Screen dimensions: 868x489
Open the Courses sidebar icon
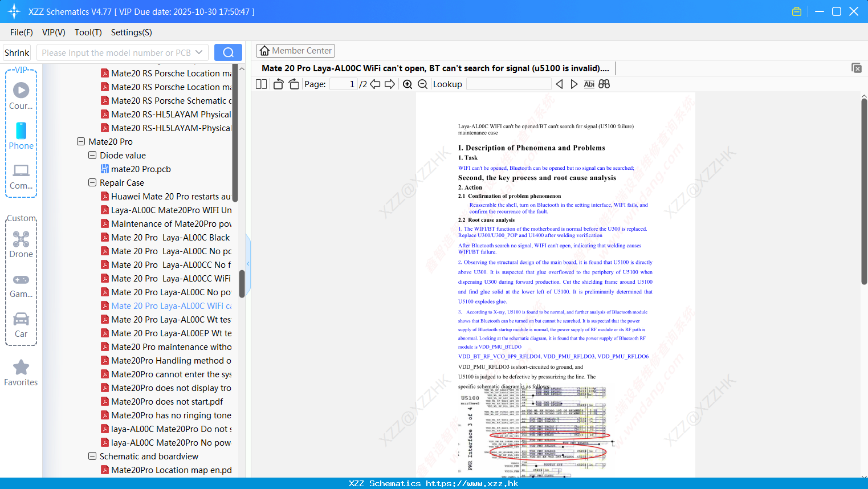coord(21,96)
